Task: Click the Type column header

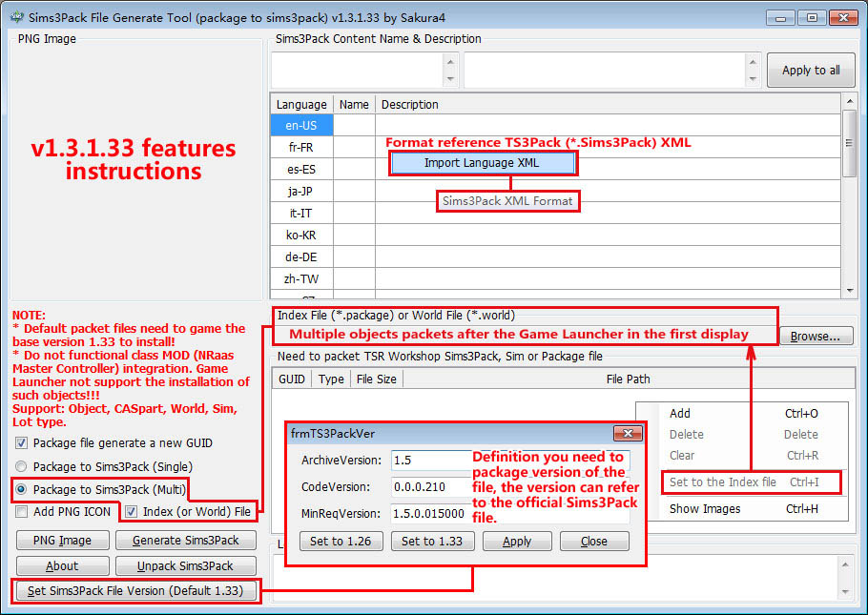Action: [331, 379]
